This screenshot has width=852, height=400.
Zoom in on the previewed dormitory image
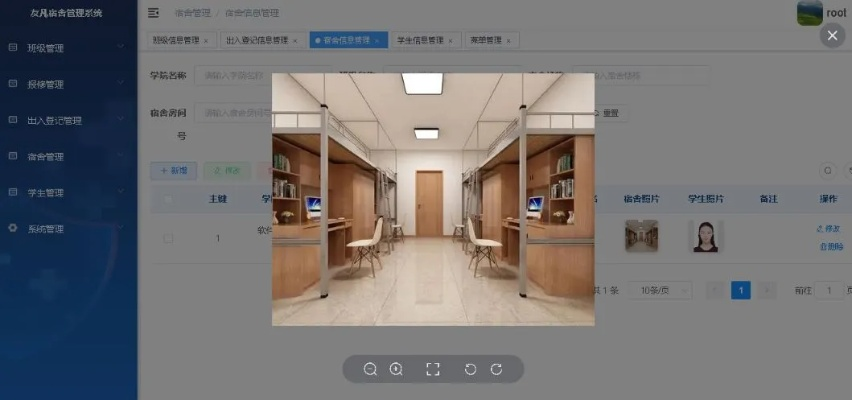(x=396, y=369)
